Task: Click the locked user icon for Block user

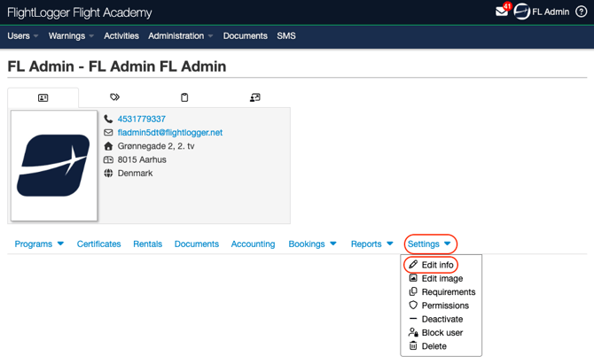Action: [x=413, y=332]
